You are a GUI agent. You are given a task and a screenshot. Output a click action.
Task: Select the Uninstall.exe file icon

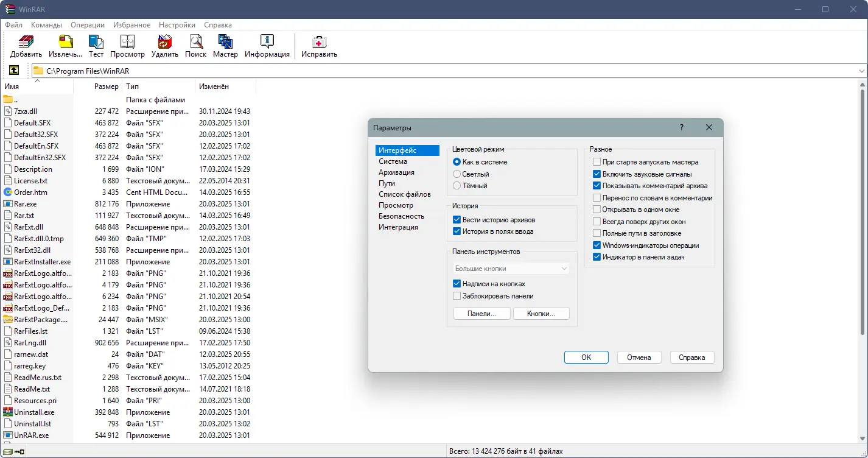(8, 412)
